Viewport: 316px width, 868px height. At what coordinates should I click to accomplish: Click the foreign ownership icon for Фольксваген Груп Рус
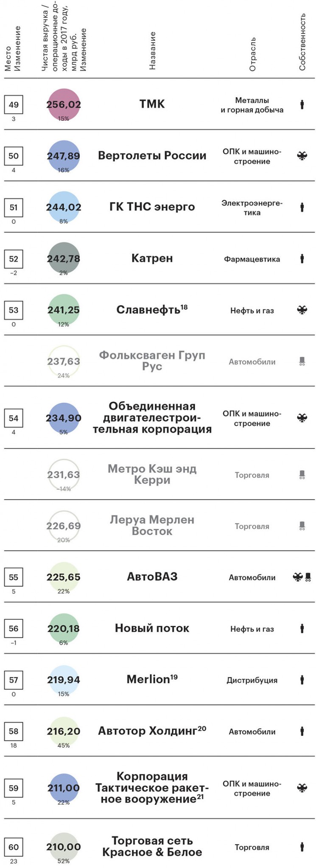pyautogui.click(x=302, y=362)
